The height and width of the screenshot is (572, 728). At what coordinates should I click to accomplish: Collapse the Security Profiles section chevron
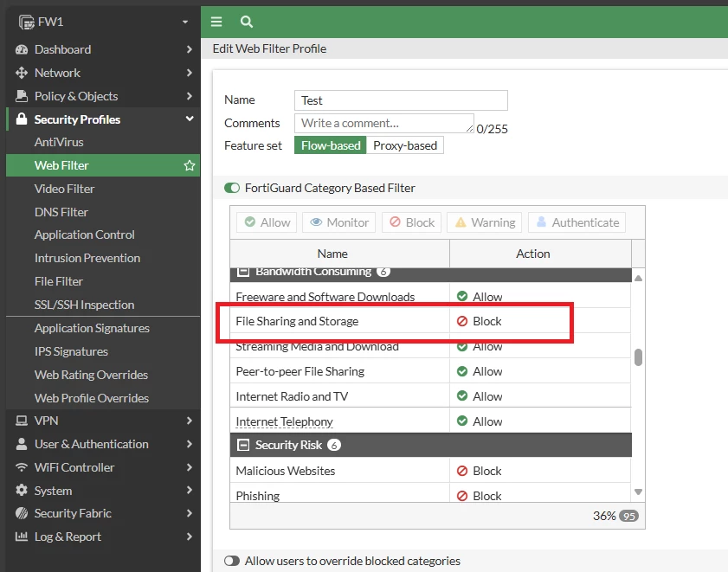tap(190, 119)
